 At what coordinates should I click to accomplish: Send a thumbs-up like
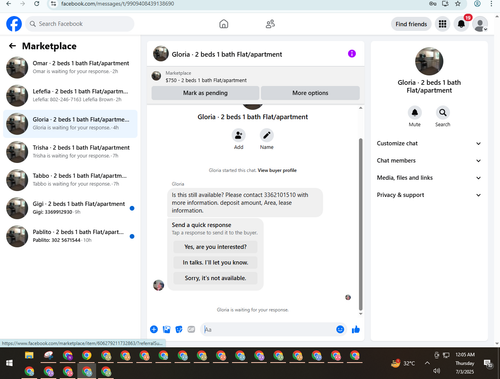click(356, 329)
